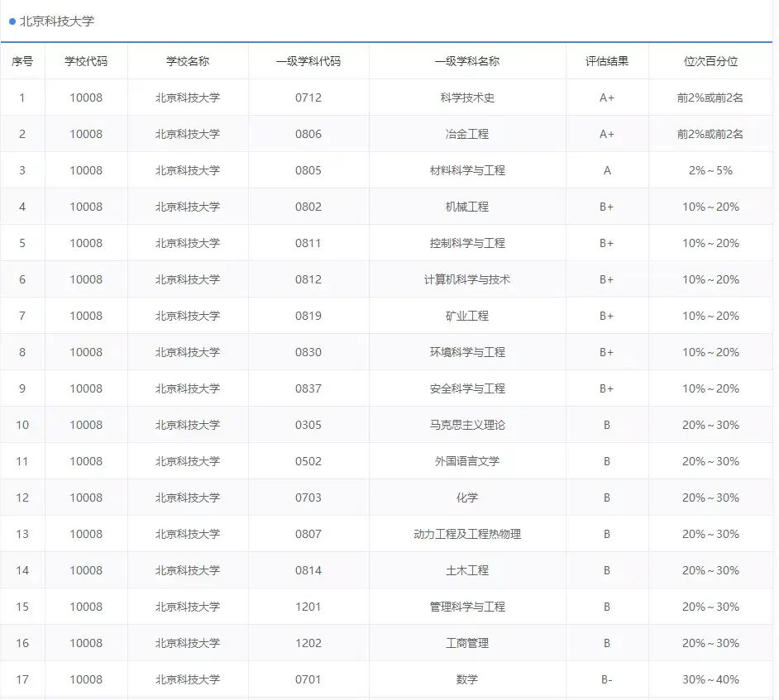This screenshot has width=779, height=700.
Task: Click the B result for 化学
Action: [607, 498]
